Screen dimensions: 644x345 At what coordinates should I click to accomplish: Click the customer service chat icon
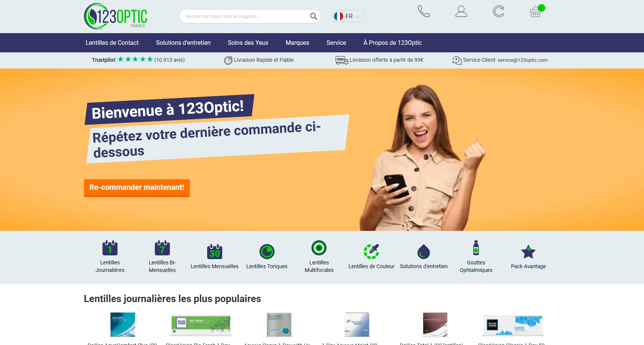[x=457, y=60]
